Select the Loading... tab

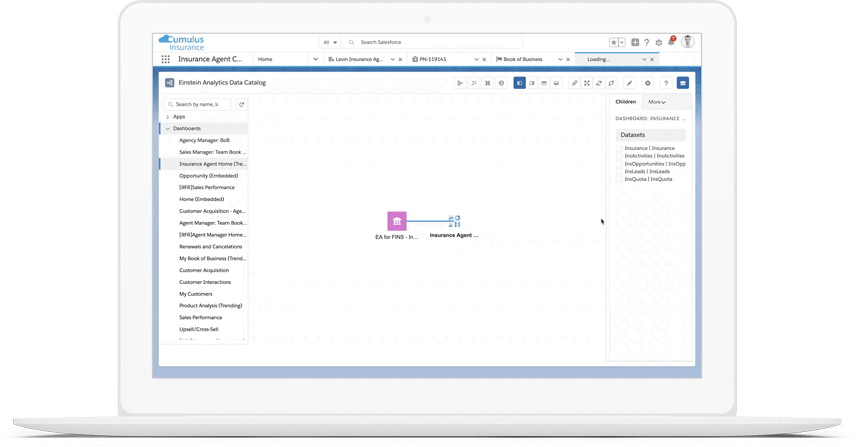pos(598,59)
